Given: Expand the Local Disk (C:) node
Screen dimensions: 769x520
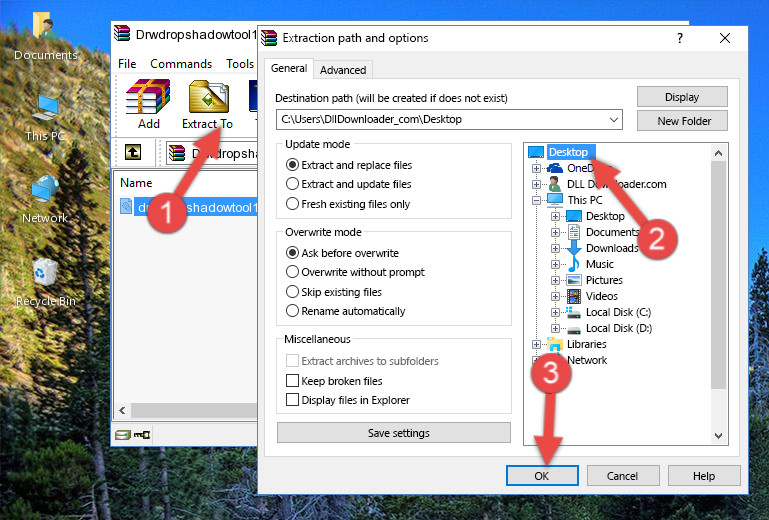Looking at the screenshot, I should tap(555, 312).
